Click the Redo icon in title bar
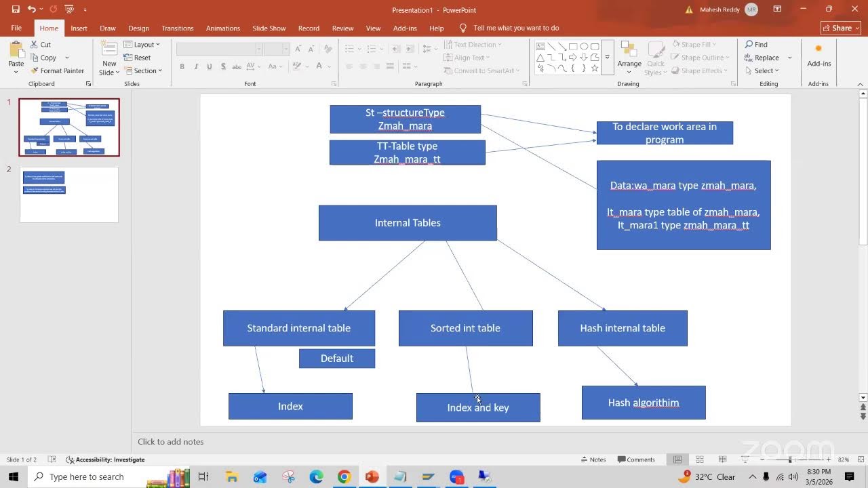The width and height of the screenshot is (868, 488). (x=54, y=9)
